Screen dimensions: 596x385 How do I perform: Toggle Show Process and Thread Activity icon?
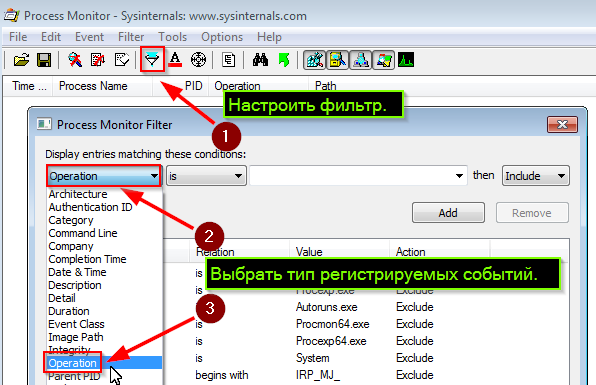pos(384,60)
